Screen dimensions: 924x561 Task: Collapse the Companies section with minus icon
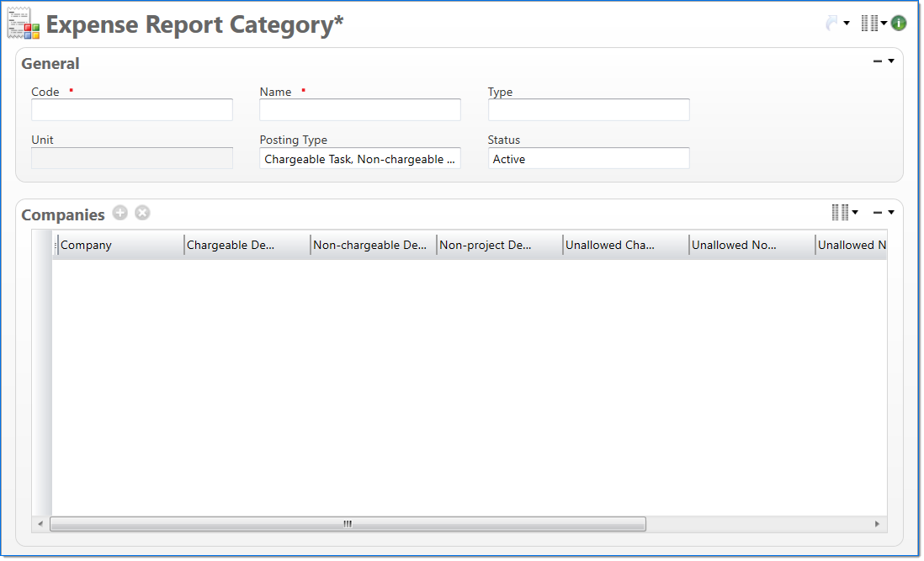coord(878,213)
